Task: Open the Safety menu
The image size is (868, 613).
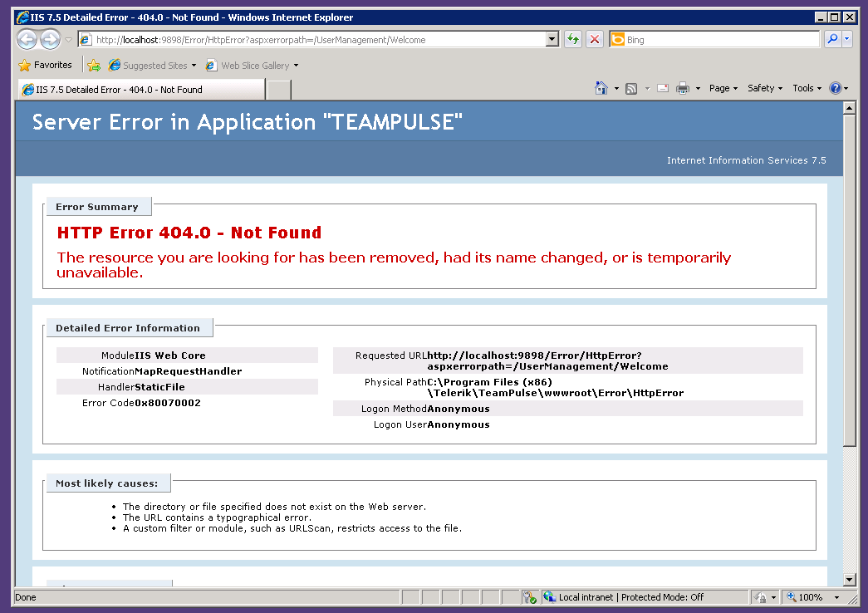Action: click(764, 88)
